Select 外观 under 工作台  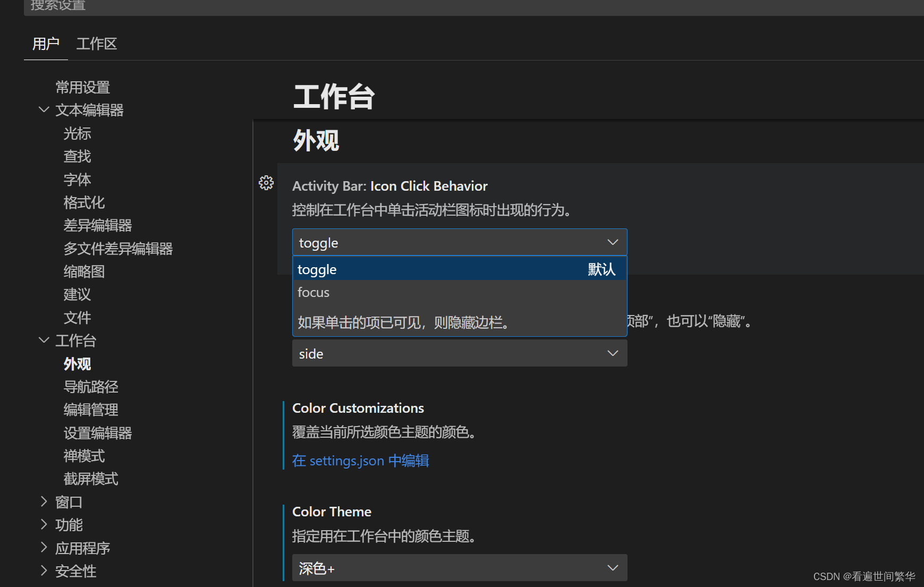coord(78,364)
